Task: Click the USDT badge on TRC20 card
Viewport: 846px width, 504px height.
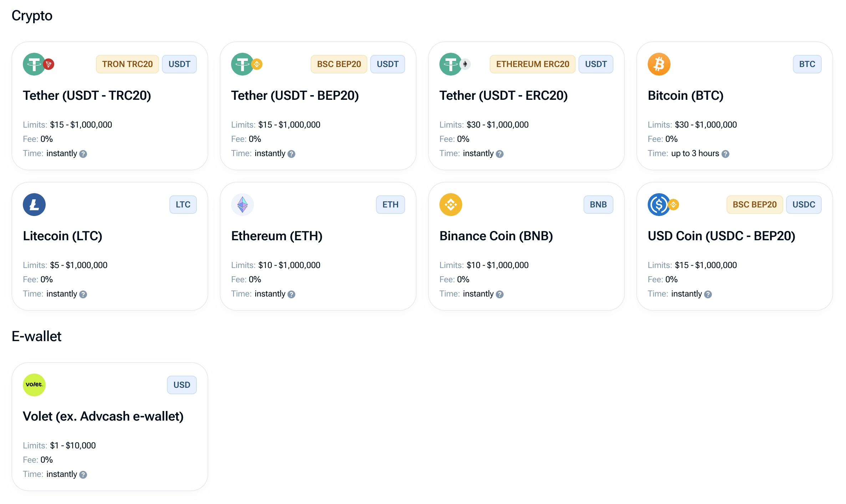Action: click(x=179, y=64)
